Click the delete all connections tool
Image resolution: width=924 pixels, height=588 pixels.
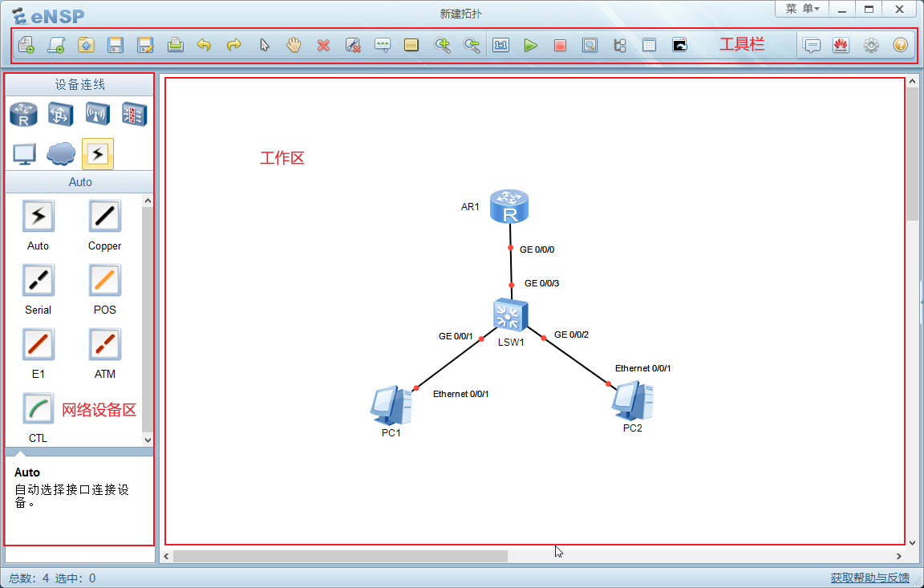click(x=352, y=45)
